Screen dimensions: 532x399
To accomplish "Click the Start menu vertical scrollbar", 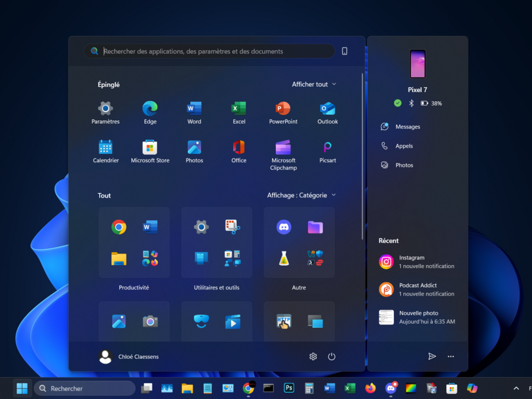I will coord(363,156).
